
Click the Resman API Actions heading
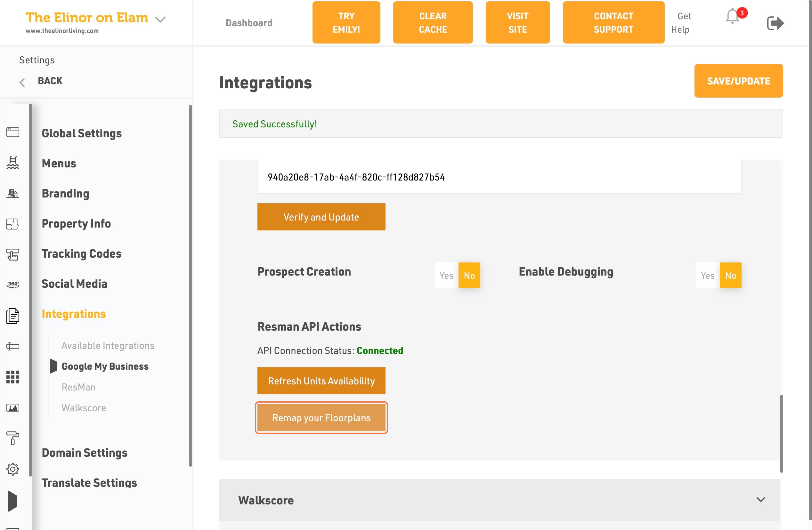click(309, 326)
